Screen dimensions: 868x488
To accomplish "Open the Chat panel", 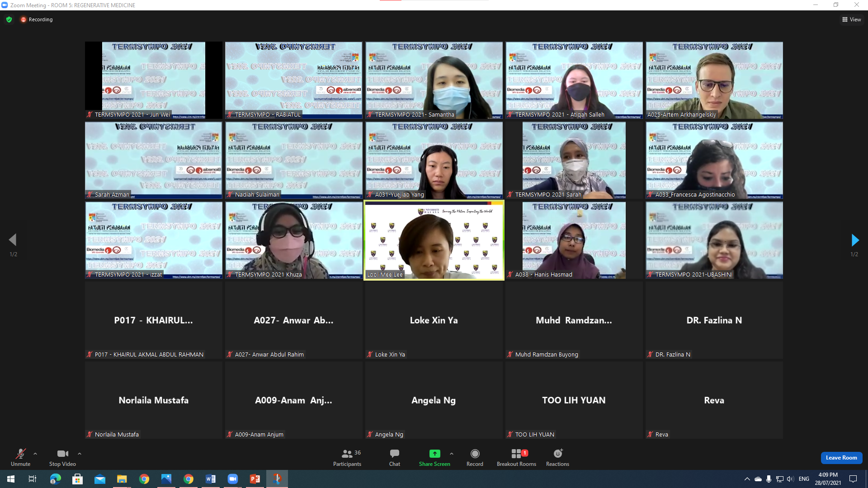I will pyautogui.click(x=394, y=457).
